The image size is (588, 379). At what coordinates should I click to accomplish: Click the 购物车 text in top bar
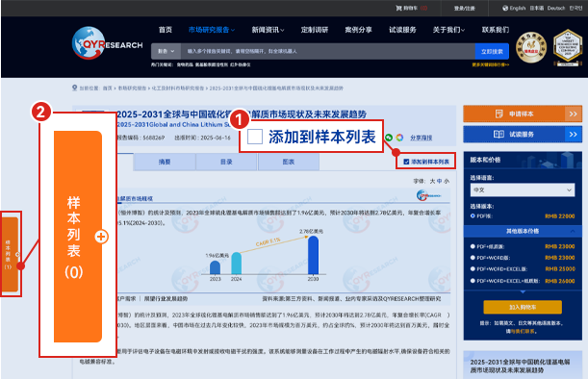coord(410,8)
